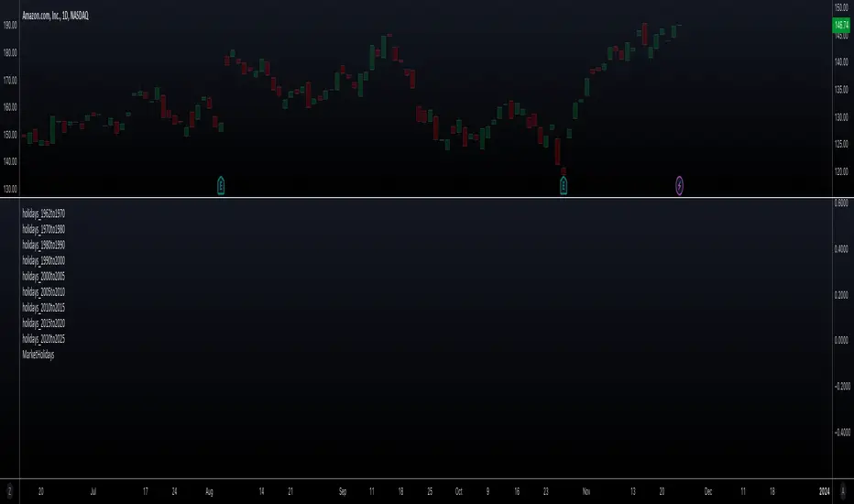The height and width of the screenshot is (504, 854).
Task: Click the 125.00 label on the right price scale
Action: pos(841,144)
